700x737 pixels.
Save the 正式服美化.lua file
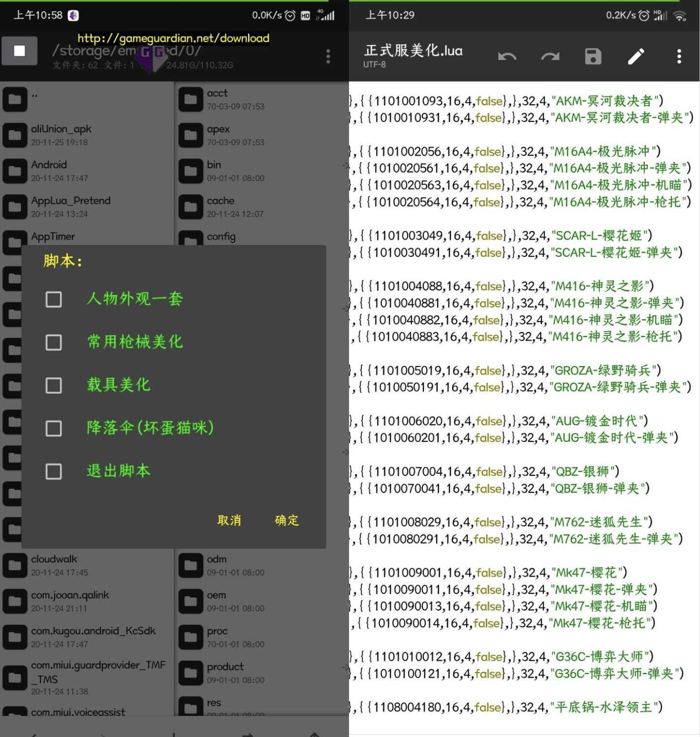pyautogui.click(x=593, y=57)
